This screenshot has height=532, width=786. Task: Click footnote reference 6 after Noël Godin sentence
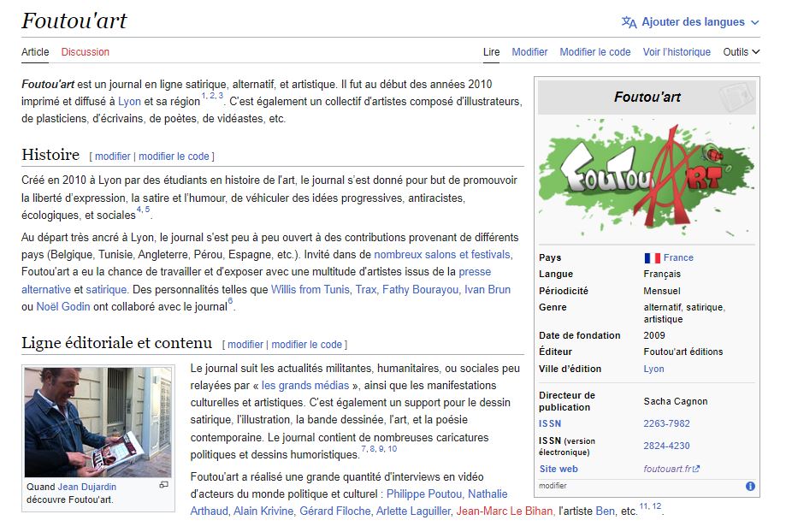230,301
